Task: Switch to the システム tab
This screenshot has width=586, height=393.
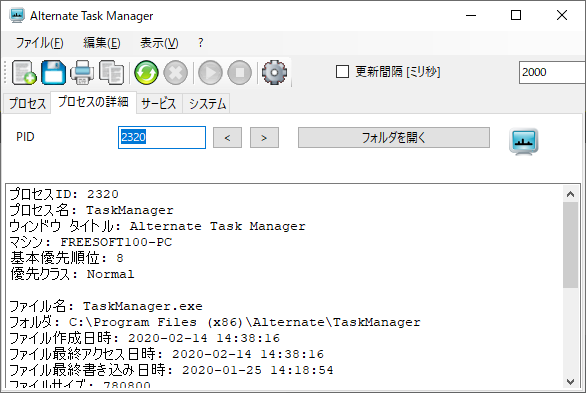Action: click(207, 103)
